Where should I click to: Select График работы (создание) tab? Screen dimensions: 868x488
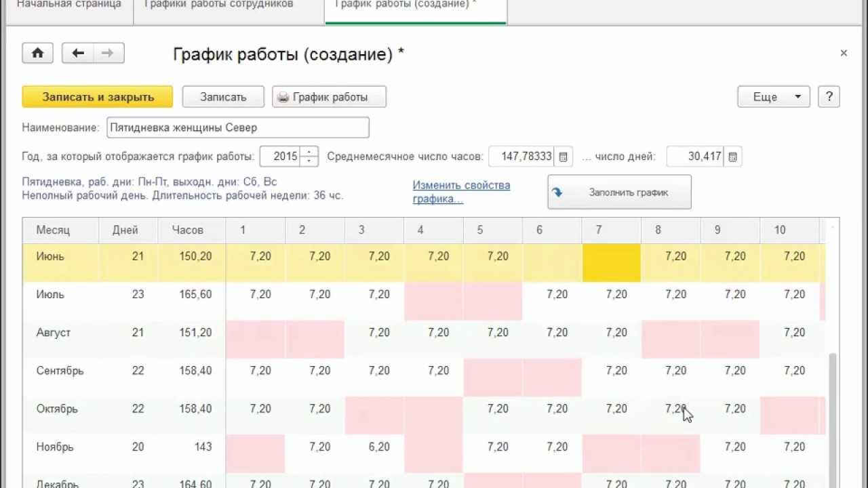pyautogui.click(x=416, y=5)
